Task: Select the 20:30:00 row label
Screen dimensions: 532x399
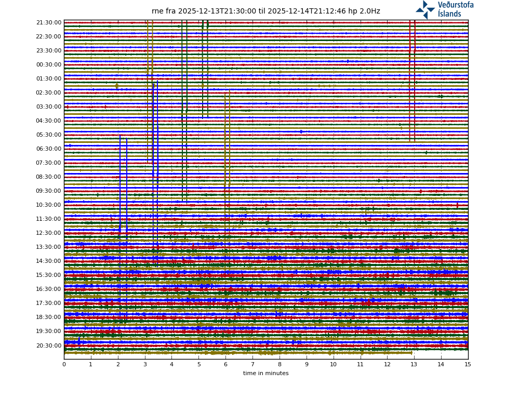Action: [x=49, y=345]
